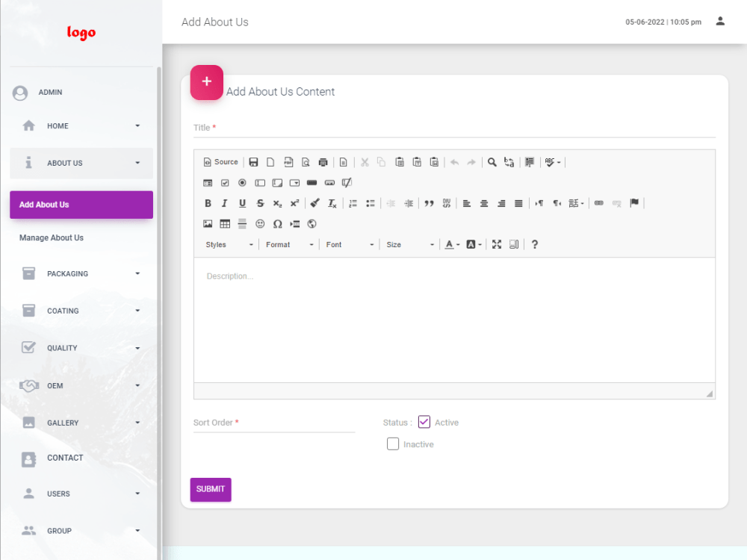747x560 pixels.
Task: Insert bulleted list
Action: click(371, 203)
